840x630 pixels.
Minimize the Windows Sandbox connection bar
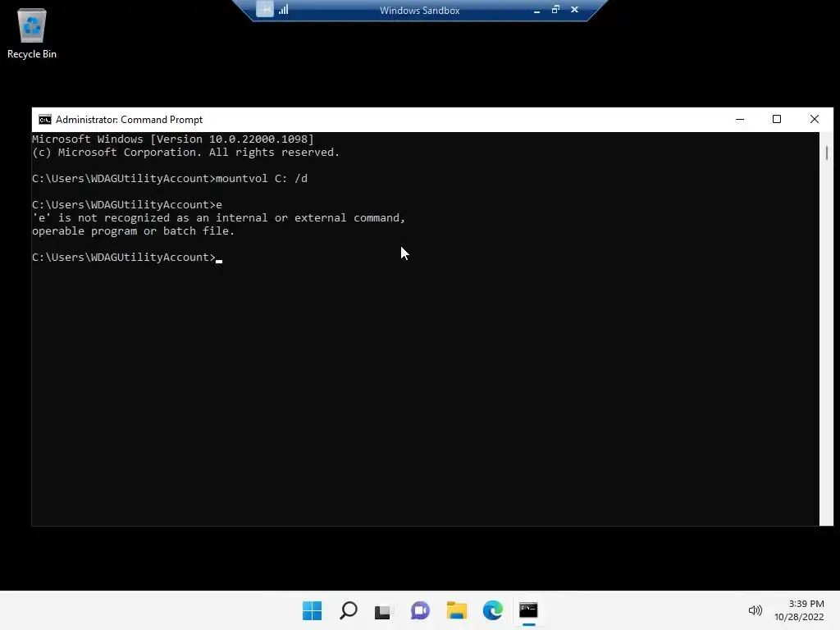coord(536,10)
